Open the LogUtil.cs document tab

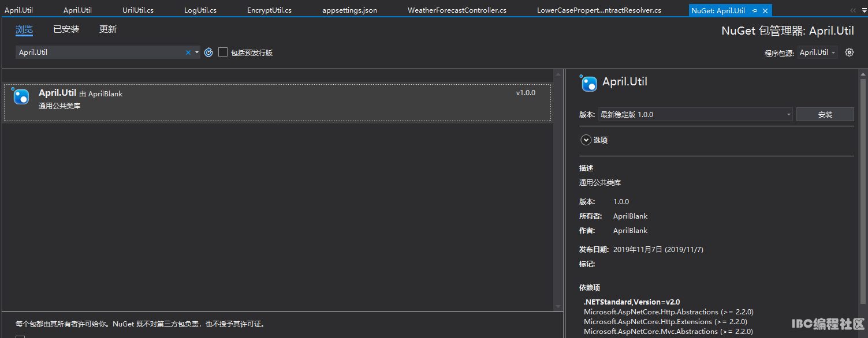(200, 10)
